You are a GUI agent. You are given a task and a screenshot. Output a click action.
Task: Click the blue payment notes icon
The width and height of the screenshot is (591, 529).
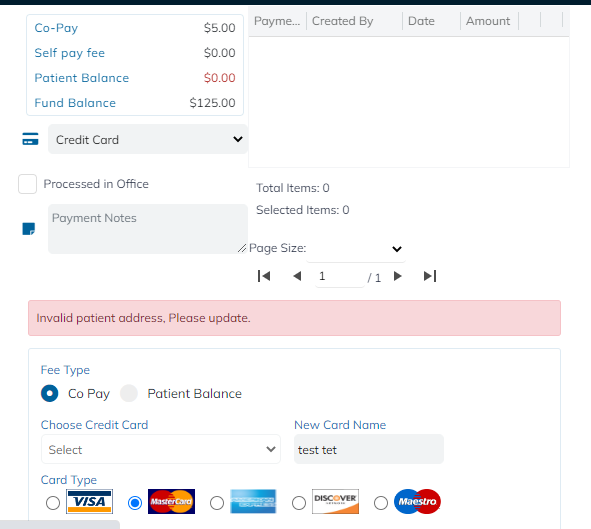click(29, 229)
